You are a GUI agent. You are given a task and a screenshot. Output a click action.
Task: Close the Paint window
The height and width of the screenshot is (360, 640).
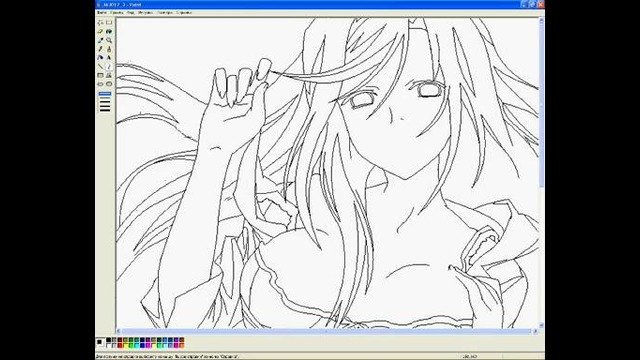540,4
